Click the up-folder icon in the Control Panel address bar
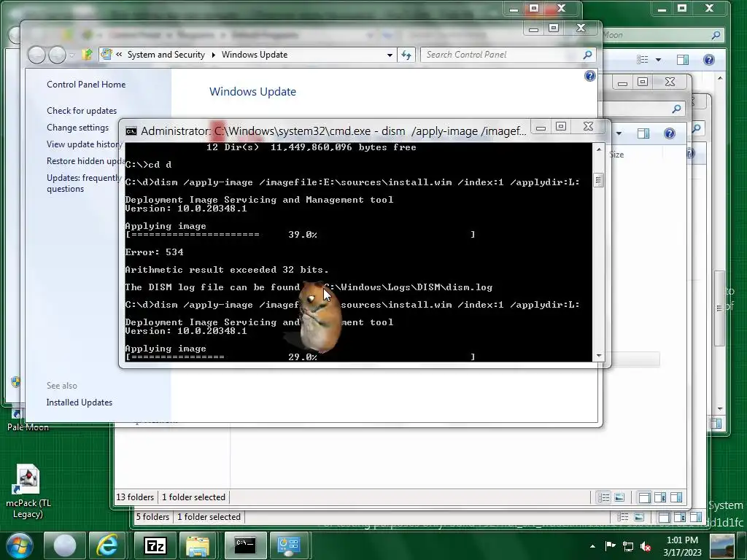Screen dimensions: 747x560 pyautogui.click(x=88, y=55)
